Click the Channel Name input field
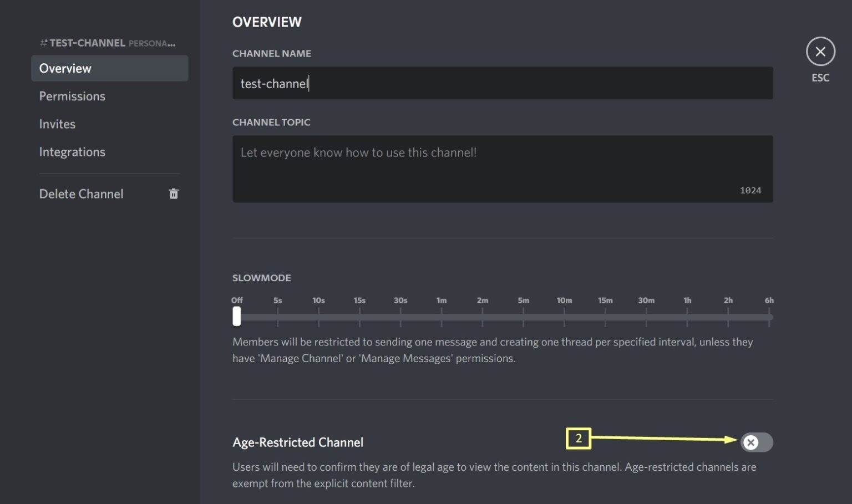 [502, 83]
